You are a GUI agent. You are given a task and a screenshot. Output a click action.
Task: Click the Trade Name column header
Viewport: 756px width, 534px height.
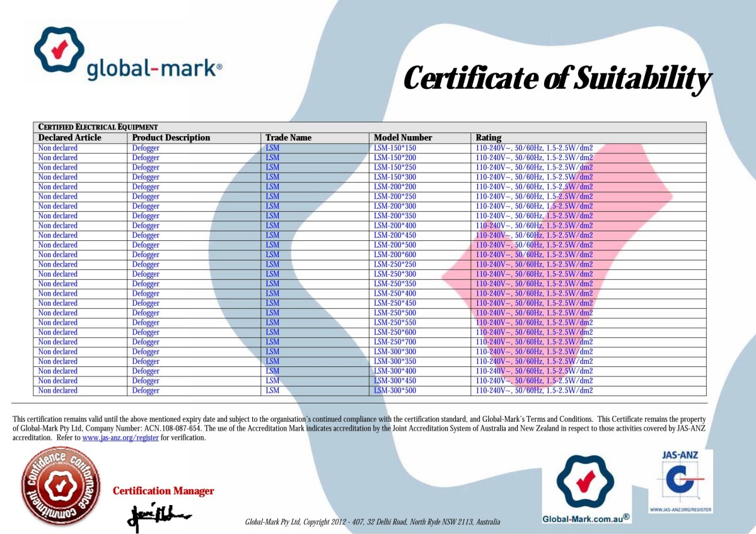click(x=288, y=137)
